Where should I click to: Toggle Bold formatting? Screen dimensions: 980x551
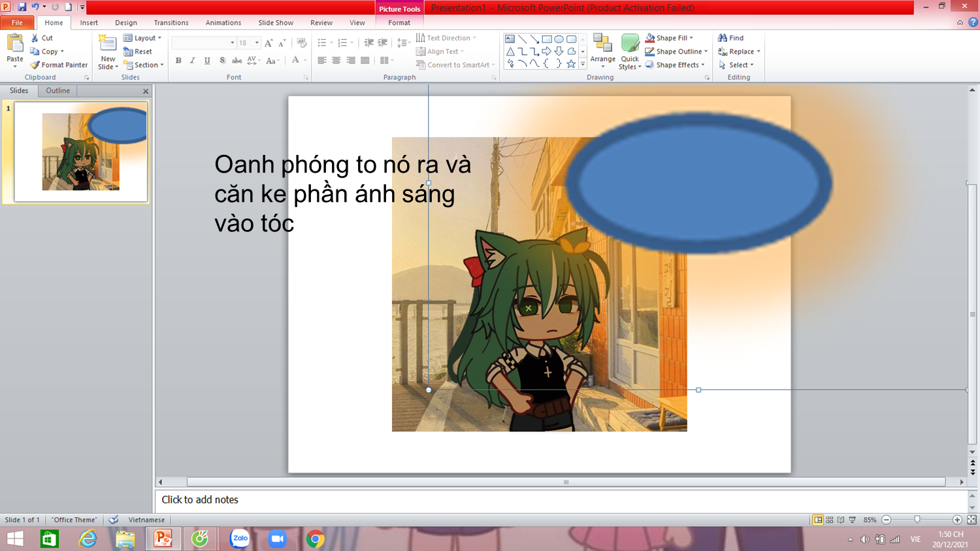(x=178, y=61)
